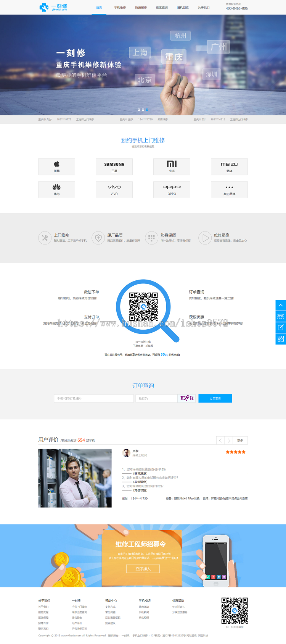Image resolution: width=286 pixels, height=644 pixels.
Task: Click the QR code icon in side widget
Action: (281, 339)
